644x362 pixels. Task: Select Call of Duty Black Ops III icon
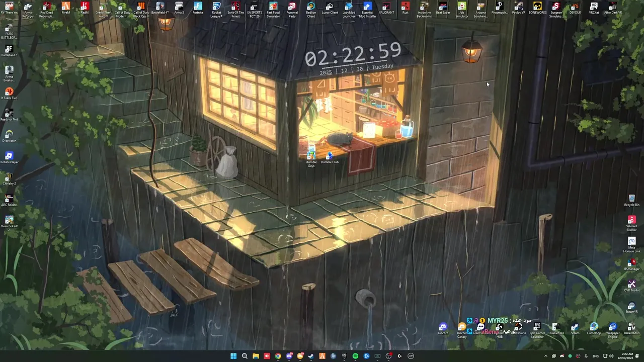click(x=141, y=10)
